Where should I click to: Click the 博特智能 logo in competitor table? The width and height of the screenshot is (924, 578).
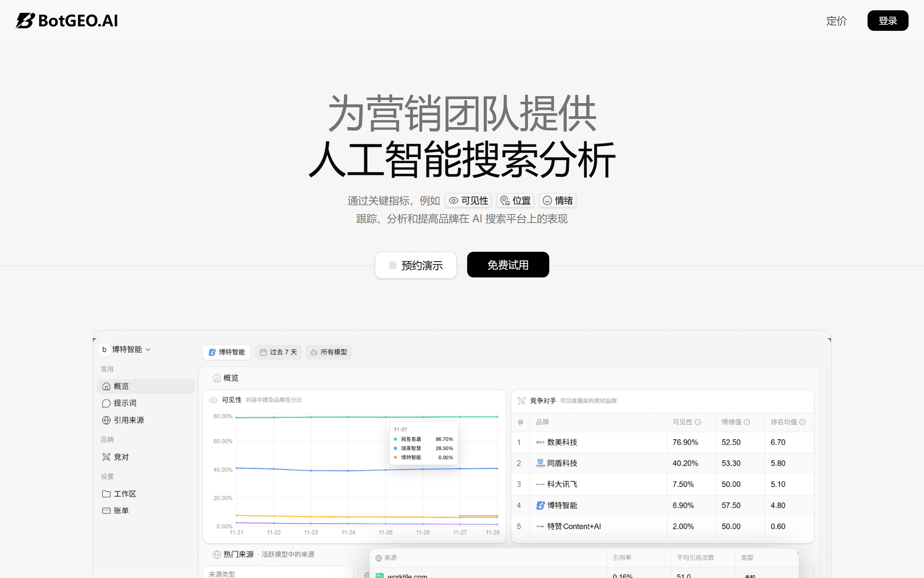pos(540,505)
